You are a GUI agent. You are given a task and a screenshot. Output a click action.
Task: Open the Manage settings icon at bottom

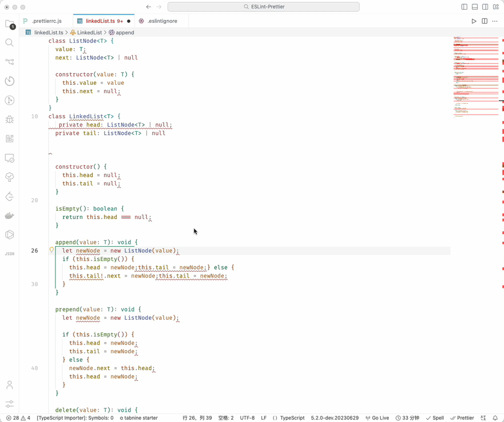(10, 404)
